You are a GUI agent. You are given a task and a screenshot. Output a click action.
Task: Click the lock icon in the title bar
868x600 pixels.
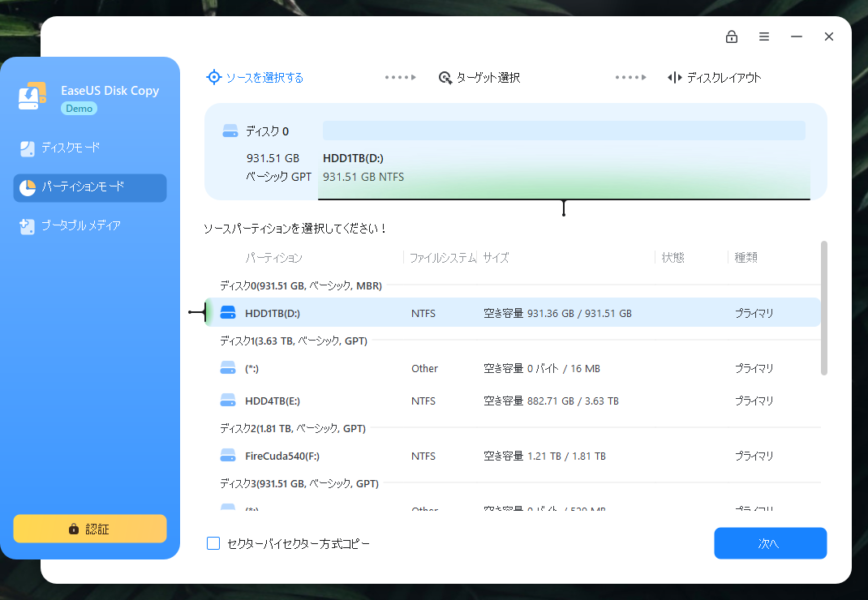coord(731,37)
